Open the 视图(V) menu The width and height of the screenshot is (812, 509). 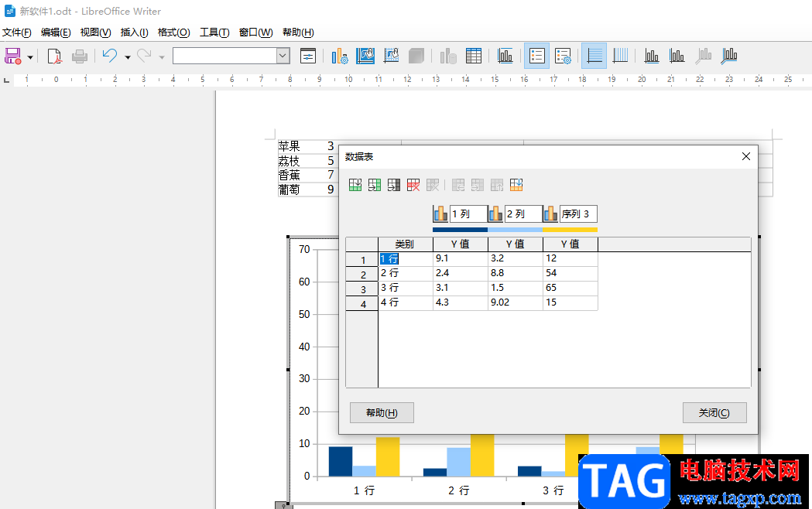click(95, 32)
